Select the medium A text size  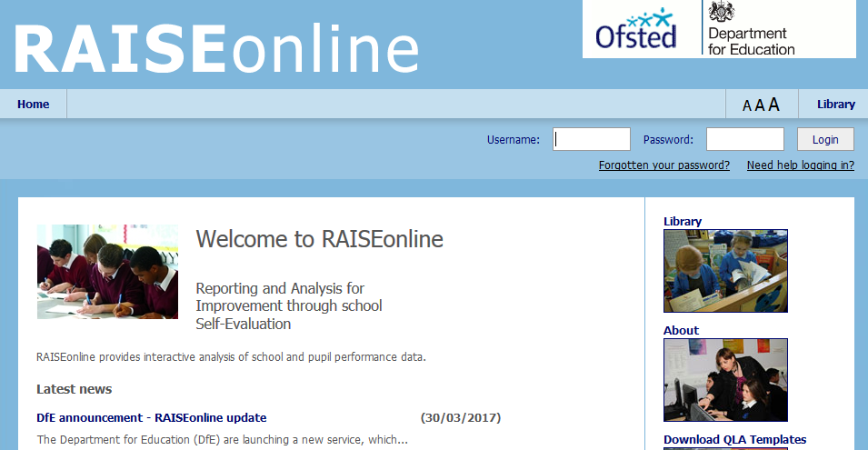[x=760, y=105]
